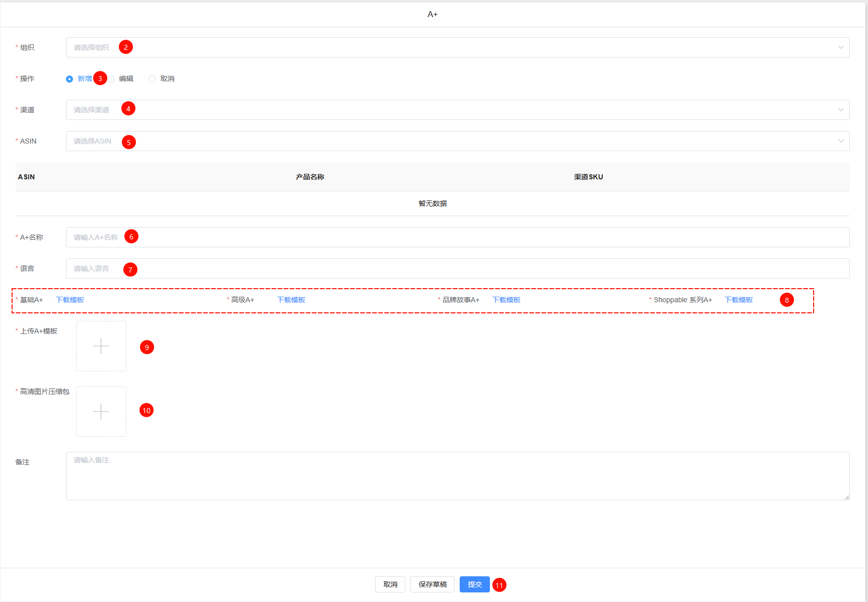Click the plus icon for 高清图片压缩包
Image resolution: width=868 pixels, height=602 pixels.
[101, 412]
